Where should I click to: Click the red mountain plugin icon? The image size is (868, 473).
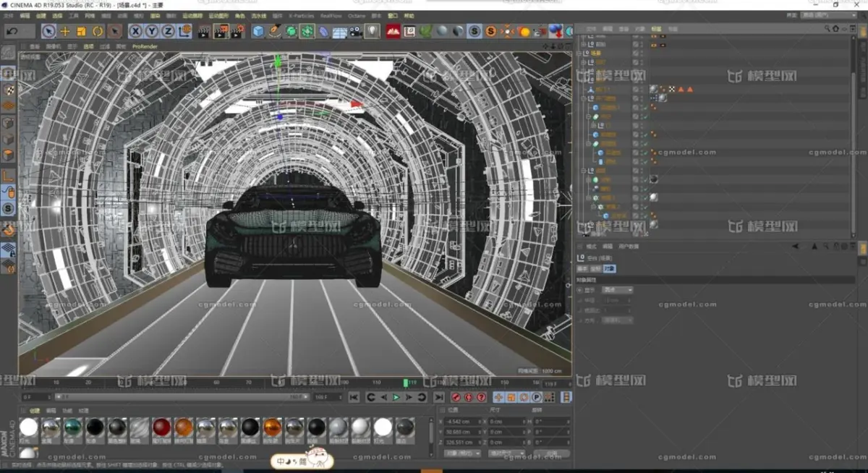[393, 31]
